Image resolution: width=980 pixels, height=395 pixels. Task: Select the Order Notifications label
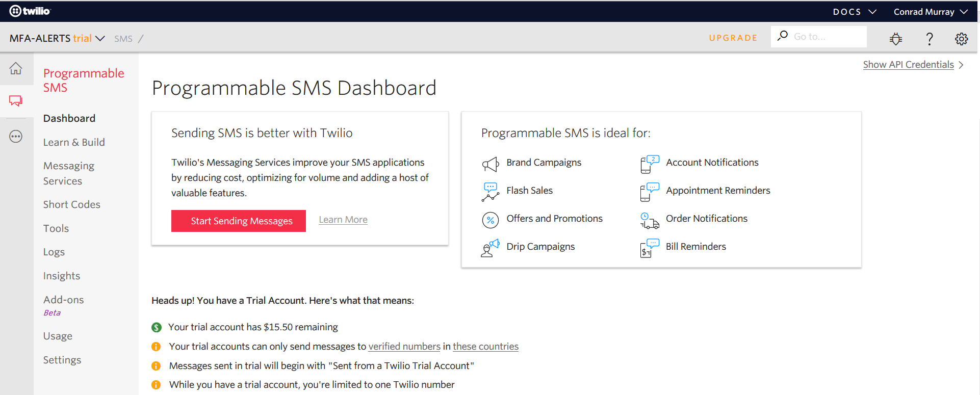(707, 218)
